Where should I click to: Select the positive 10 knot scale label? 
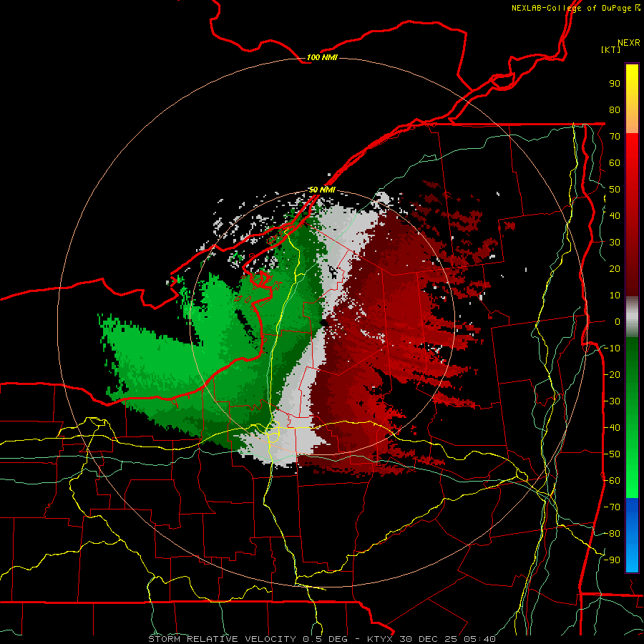tap(615, 296)
